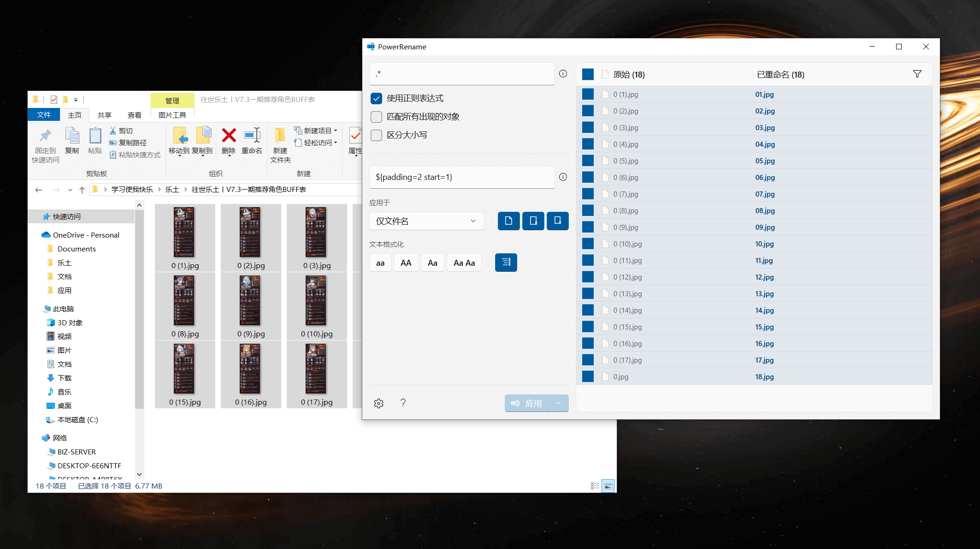Open Easy access dropdown in Explorer ribbon
This screenshot has height=549, width=980.
click(x=316, y=143)
